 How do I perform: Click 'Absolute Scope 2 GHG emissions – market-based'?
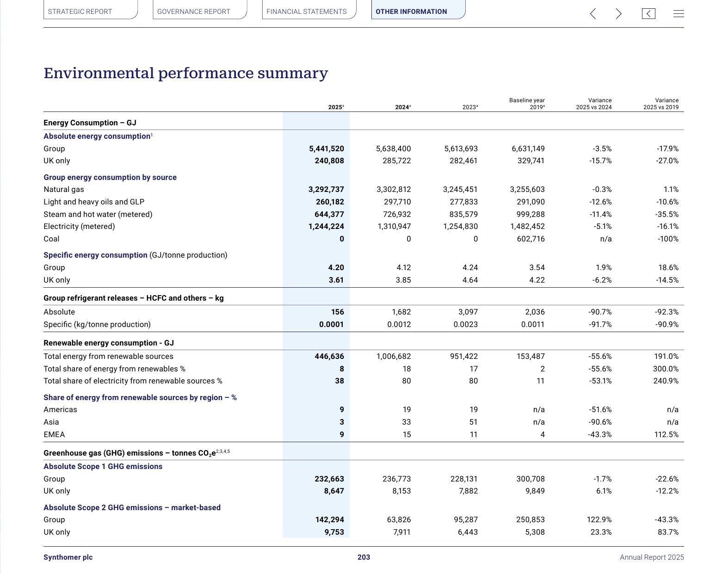pos(132,508)
